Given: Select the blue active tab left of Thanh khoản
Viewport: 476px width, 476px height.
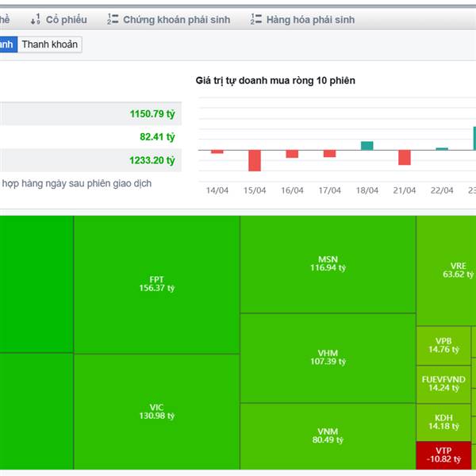Looking at the screenshot, I should [9, 44].
